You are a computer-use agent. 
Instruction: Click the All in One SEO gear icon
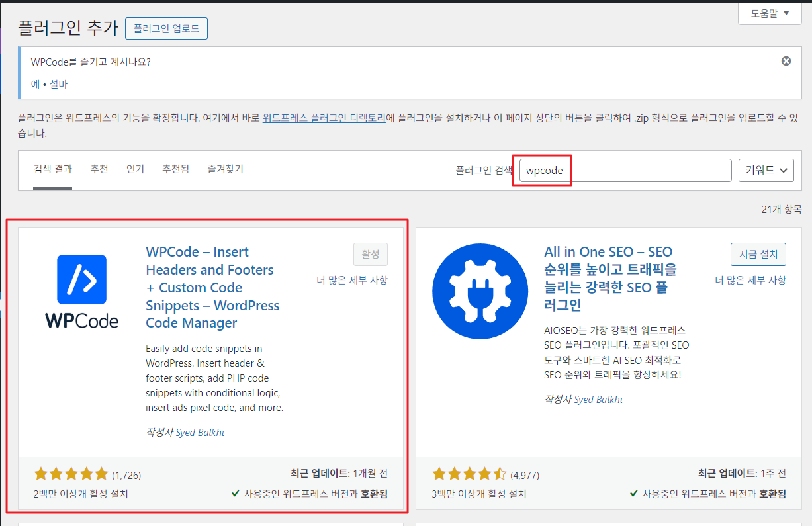click(x=480, y=291)
